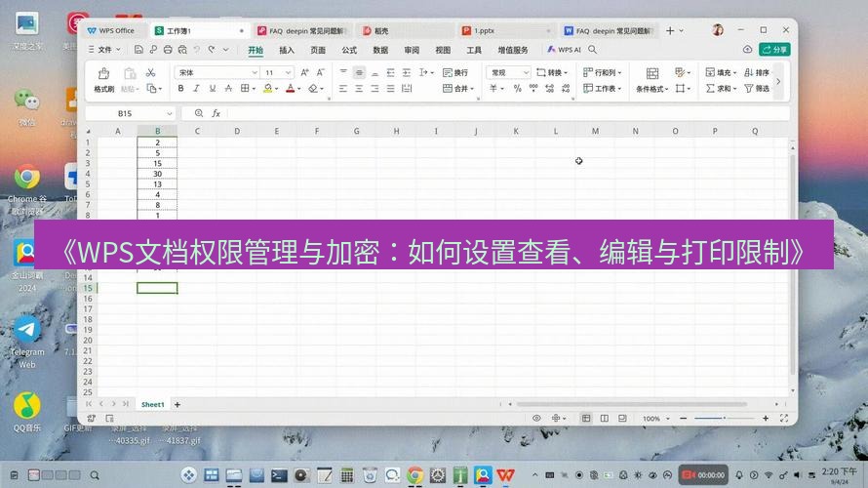Open Telegram Web desktop icon
The image size is (868, 488).
26,342
